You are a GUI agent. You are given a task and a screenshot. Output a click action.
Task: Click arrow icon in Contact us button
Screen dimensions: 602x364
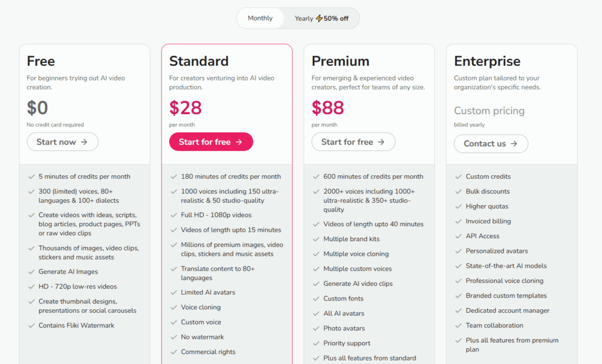tap(514, 143)
